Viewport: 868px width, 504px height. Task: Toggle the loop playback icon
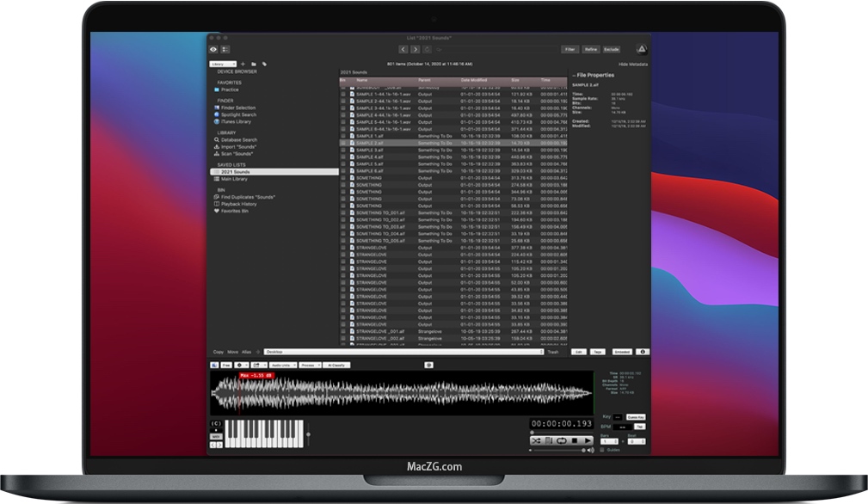[561, 439]
